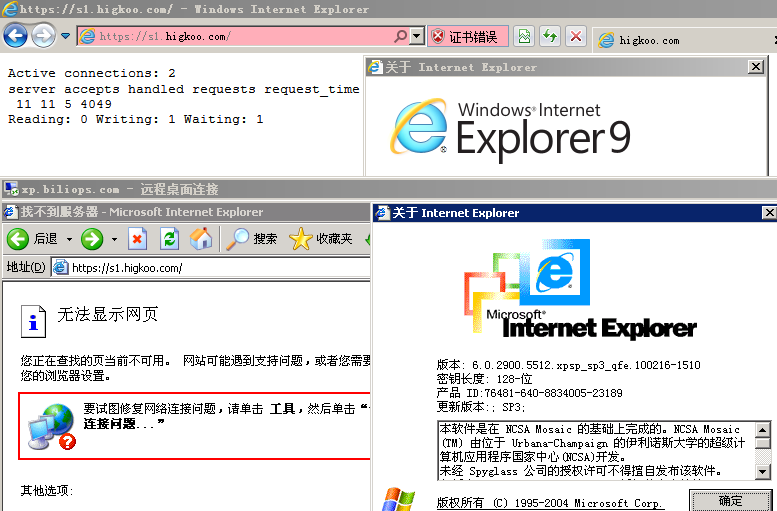Image resolution: width=777 pixels, height=511 pixels.
Task: Go back in the IE9 window
Action: click(15, 36)
